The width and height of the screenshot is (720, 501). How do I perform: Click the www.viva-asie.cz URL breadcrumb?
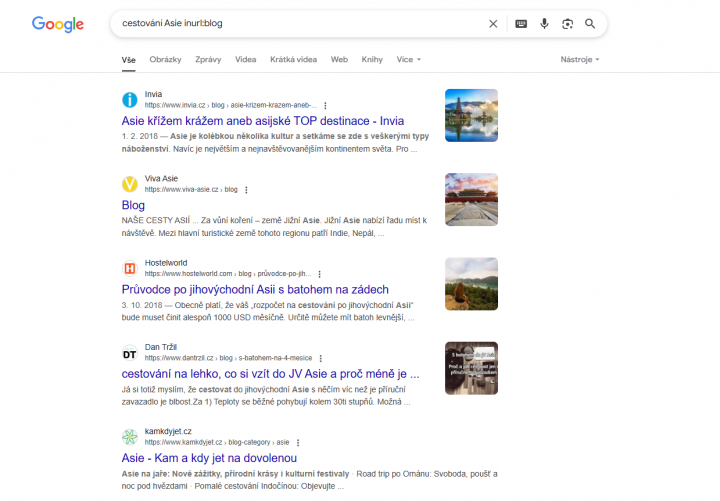(191, 190)
